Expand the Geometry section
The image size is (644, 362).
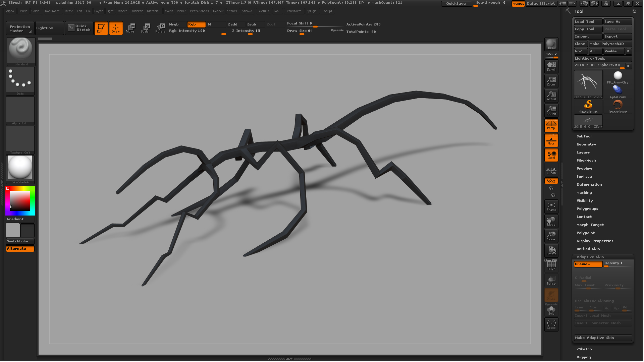point(586,144)
